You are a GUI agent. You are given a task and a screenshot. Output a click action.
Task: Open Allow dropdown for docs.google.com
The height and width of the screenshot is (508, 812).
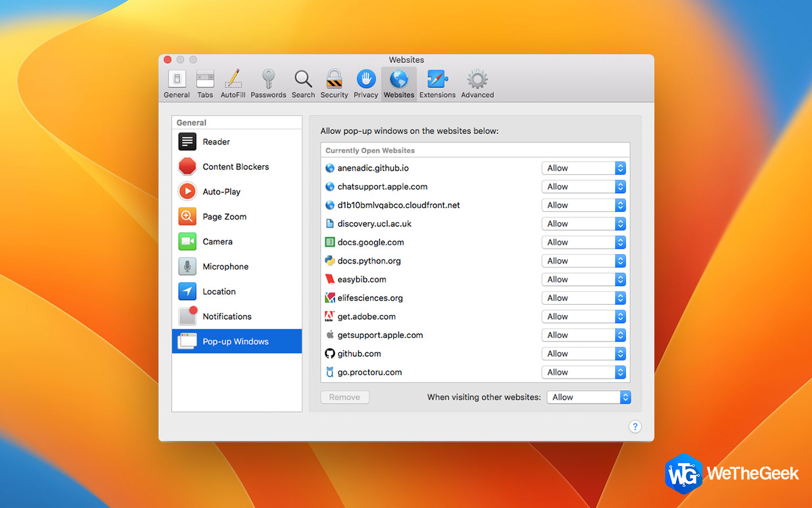tap(584, 242)
